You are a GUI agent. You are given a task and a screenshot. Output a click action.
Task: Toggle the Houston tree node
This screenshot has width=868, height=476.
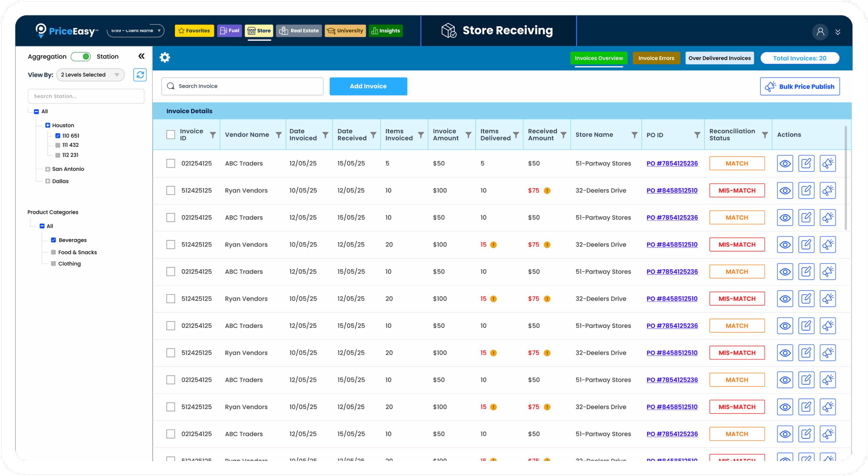(47, 125)
